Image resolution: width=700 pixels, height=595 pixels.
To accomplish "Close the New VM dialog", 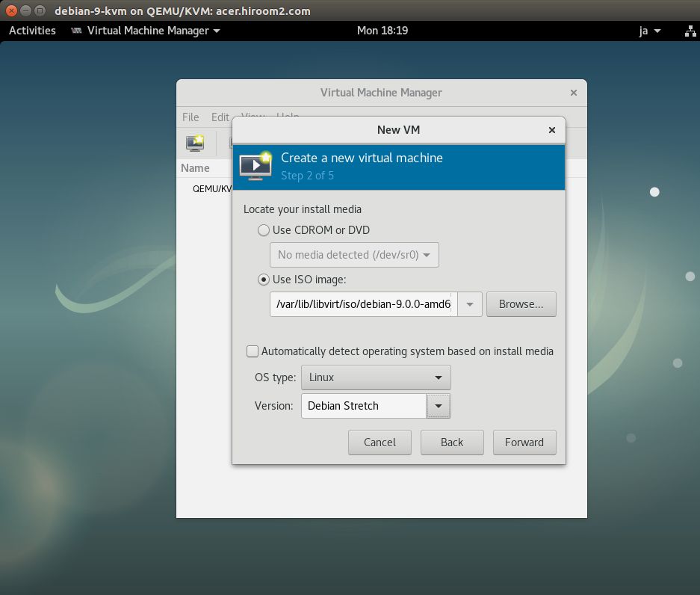I will (x=551, y=130).
